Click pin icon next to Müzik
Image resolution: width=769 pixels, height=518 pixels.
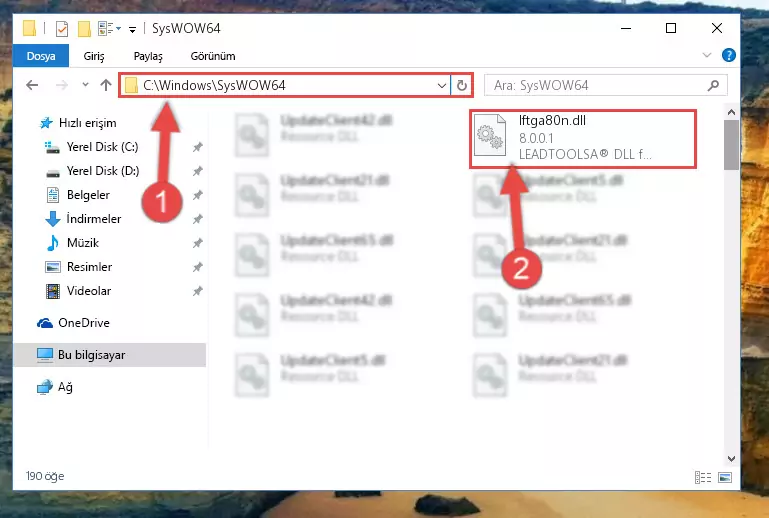(x=198, y=243)
